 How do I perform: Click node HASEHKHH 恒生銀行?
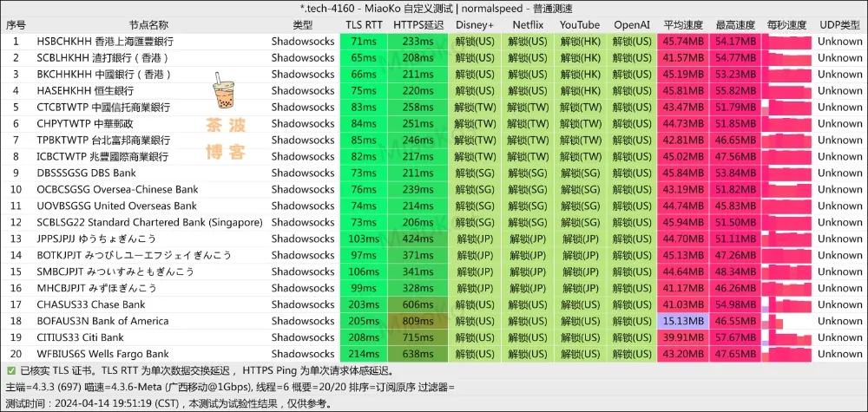(85, 91)
